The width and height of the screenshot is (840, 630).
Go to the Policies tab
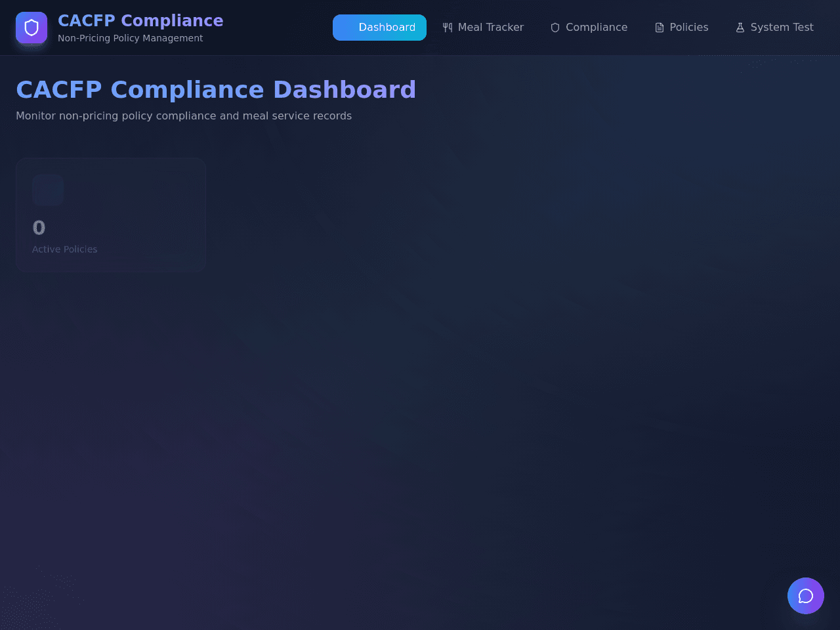(682, 28)
